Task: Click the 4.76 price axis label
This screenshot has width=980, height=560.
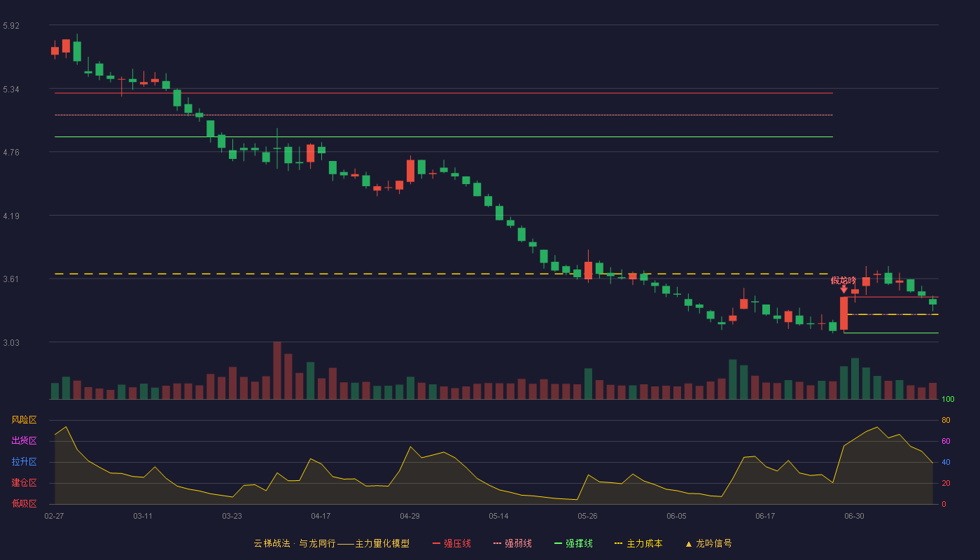Action: pos(11,153)
